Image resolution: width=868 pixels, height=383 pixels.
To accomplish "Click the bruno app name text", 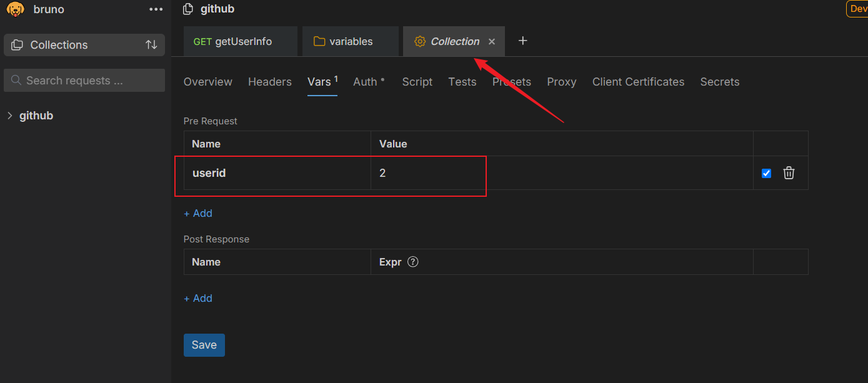I will [49, 9].
